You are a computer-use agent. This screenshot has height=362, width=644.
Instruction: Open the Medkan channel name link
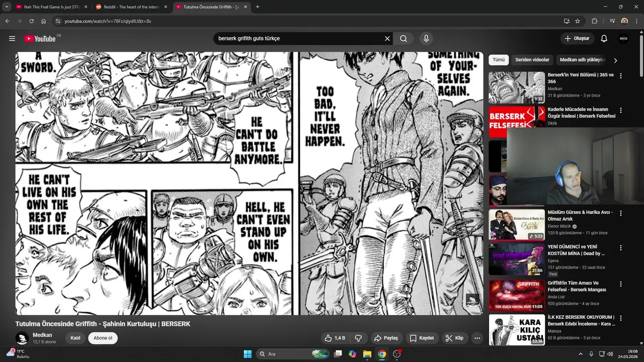click(x=42, y=335)
